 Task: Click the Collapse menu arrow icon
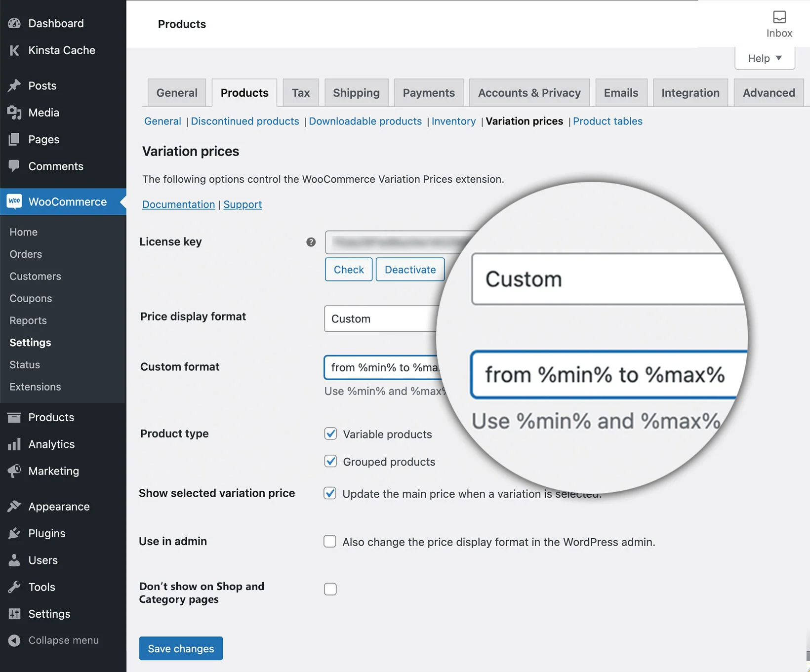click(14, 640)
